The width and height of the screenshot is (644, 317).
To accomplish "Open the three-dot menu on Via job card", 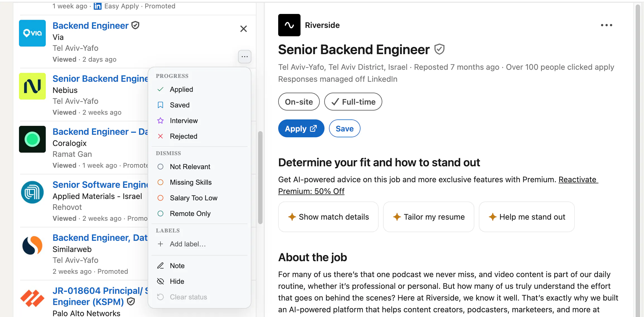I will (x=245, y=57).
